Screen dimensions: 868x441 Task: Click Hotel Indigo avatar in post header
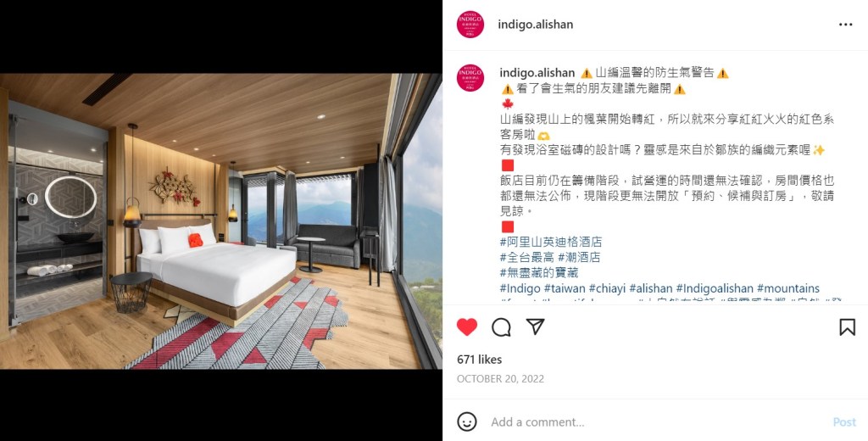(470, 25)
